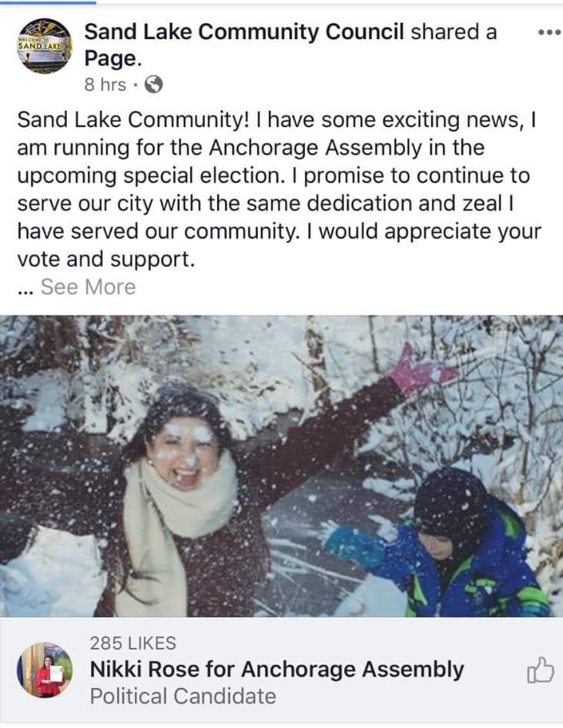Open the three-dot post options menu
This screenshot has width=563, height=728.
coord(550,32)
